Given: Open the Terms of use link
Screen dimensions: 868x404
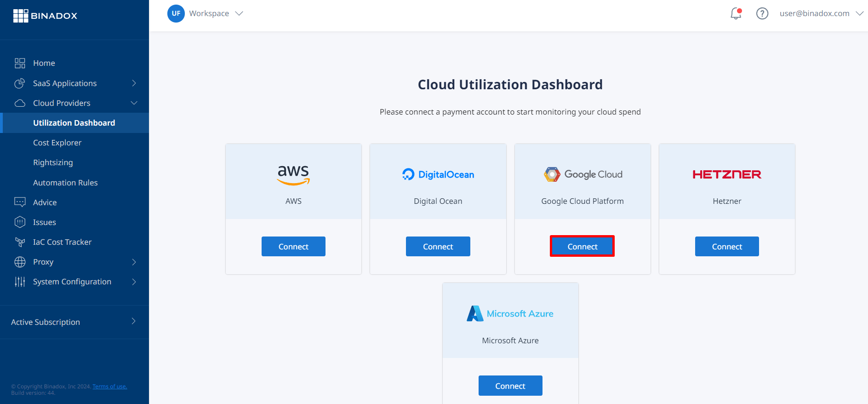Looking at the screenshot, I should tap(110, 387).
